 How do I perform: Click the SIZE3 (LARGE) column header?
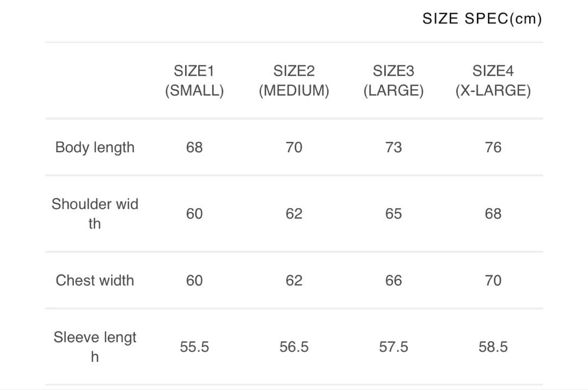393,81
